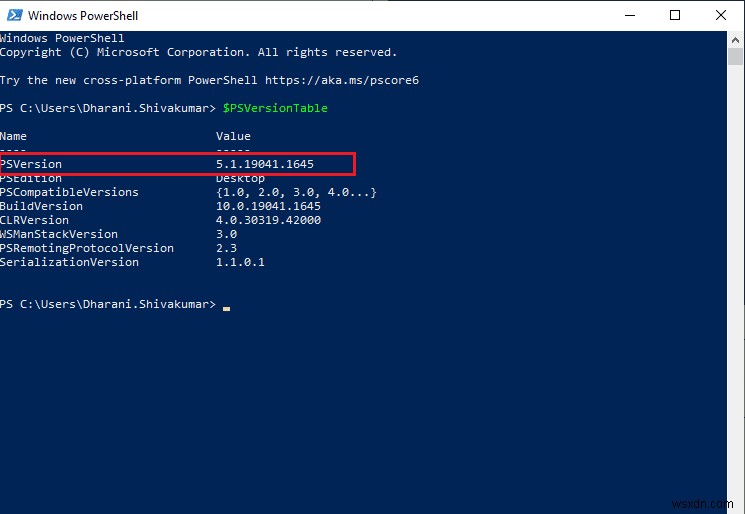Screen dimensions: 745x514
Task: Click the Windows PowerShell title text
Action: pos(83,16)
